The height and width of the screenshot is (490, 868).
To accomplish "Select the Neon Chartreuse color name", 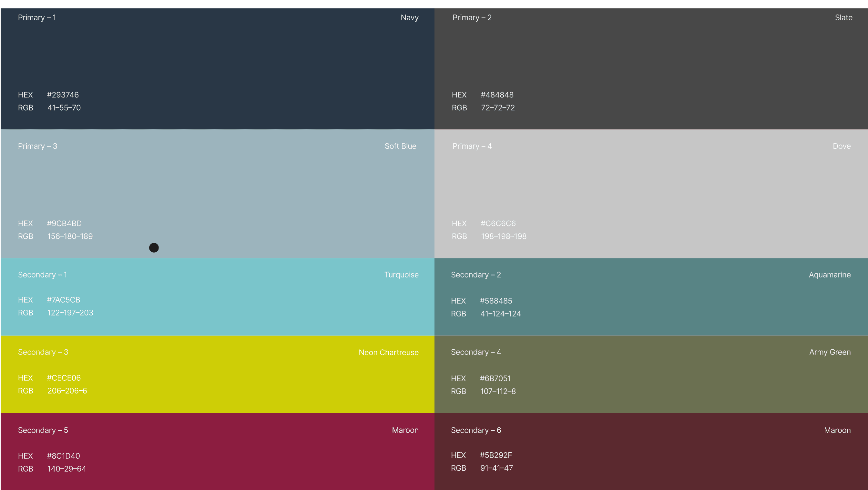I will pos(389,353).
